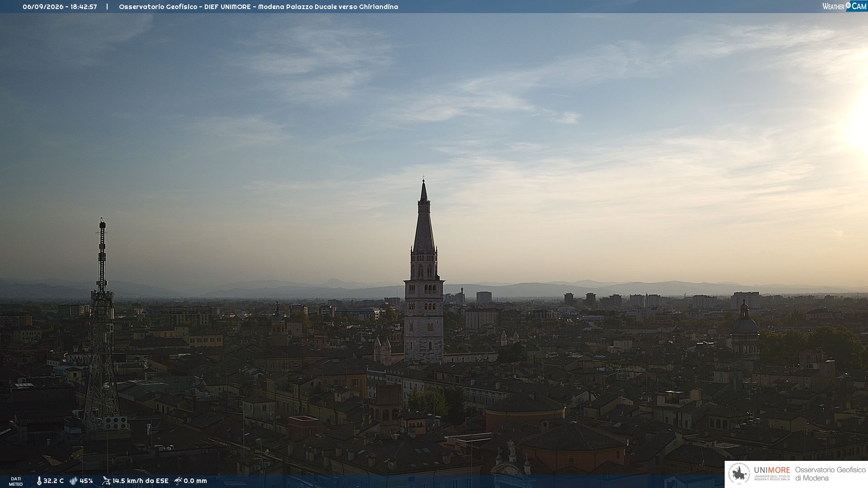This screenshot has height=488, width=868.
Task: Click the 18:42:57 timestamp
Action: coord(84,7)
